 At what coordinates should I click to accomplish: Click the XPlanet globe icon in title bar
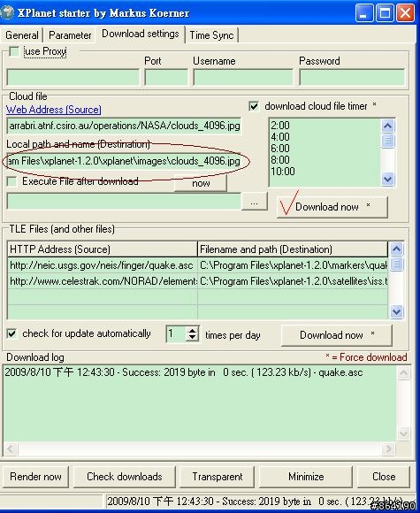[x=7, y=12]
